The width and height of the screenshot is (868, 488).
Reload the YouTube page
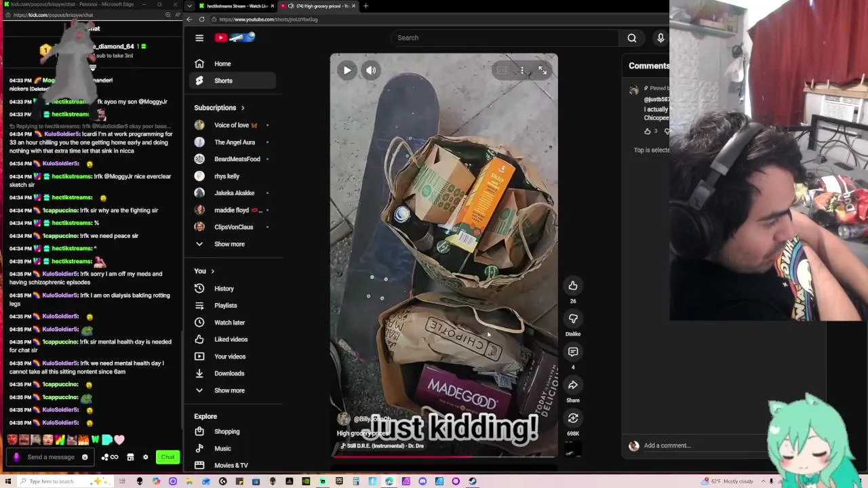click(x=201, y=19)
